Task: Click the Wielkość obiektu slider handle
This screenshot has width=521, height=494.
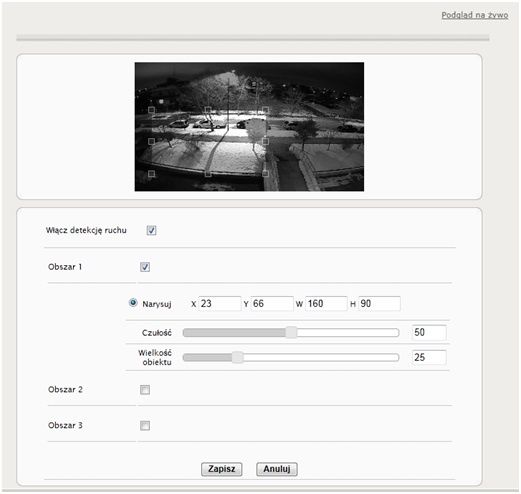Action: tap(237, 357)
